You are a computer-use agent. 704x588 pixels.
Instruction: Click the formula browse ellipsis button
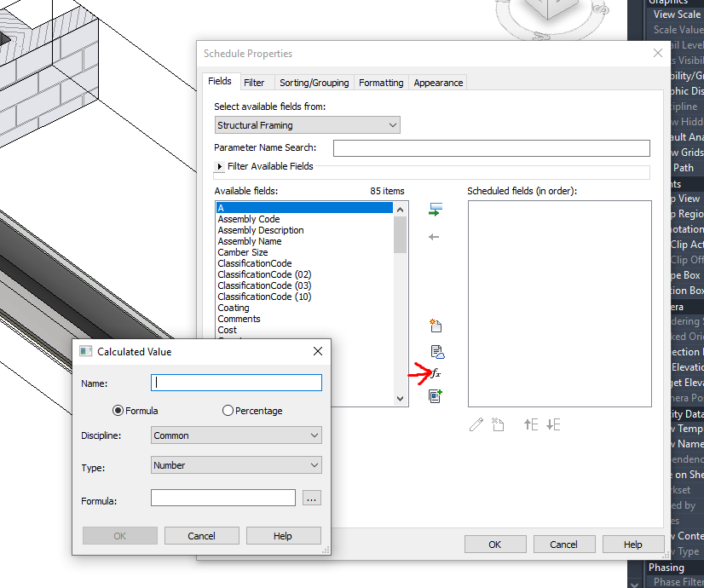click(312, 498)
